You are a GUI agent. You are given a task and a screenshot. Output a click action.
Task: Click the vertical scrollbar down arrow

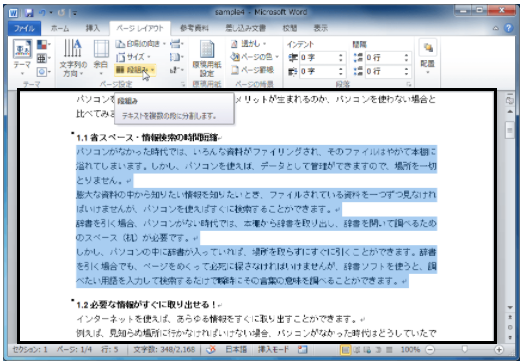tap(510, 307)
